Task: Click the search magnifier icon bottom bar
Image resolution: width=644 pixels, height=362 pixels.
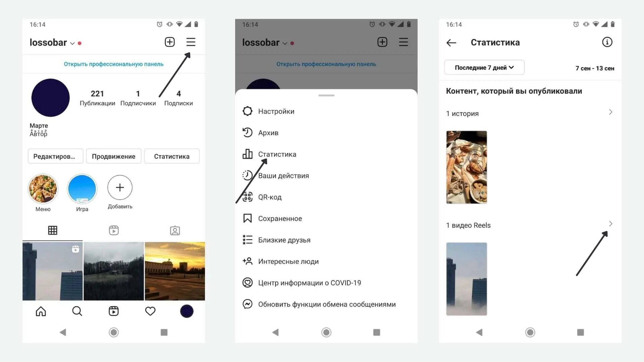Action: tap(77, 311)
